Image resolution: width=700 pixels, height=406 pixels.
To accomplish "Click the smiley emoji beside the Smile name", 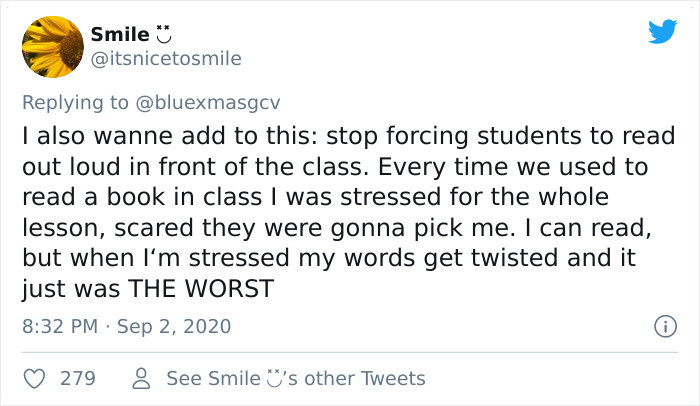I will coord(163,34).
